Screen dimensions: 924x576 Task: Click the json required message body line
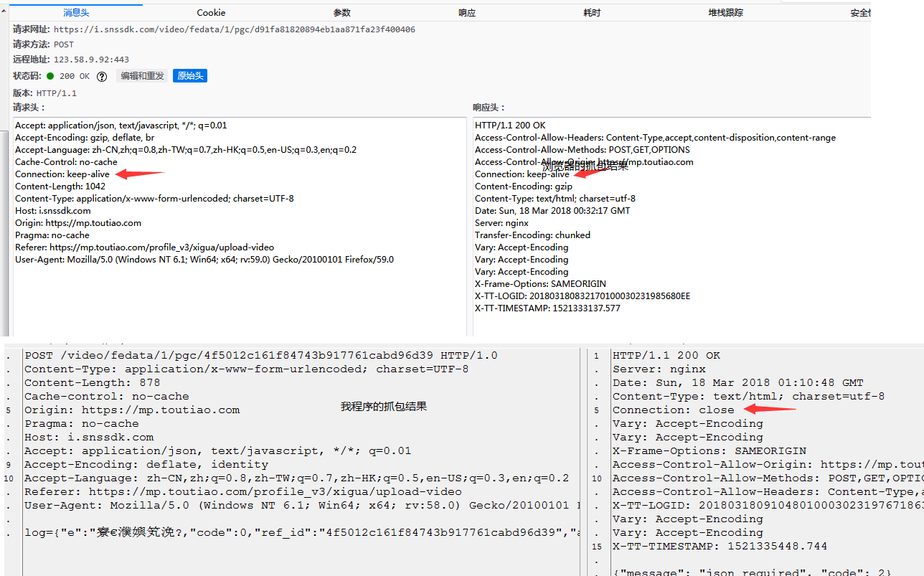[752, 573]
